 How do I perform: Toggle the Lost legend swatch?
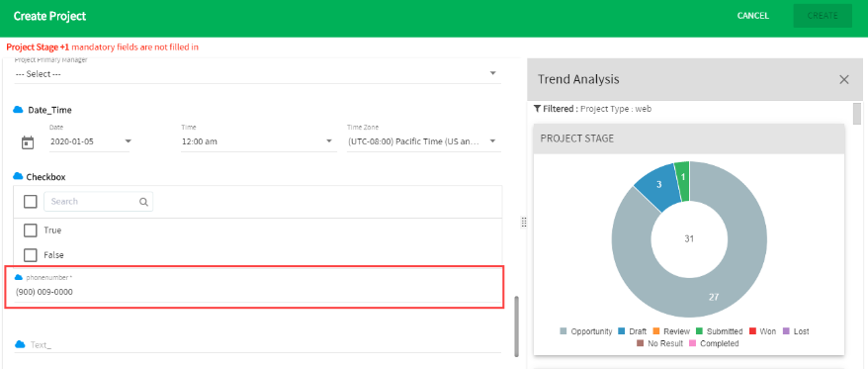pyautogui.click(x=786, y=331)
